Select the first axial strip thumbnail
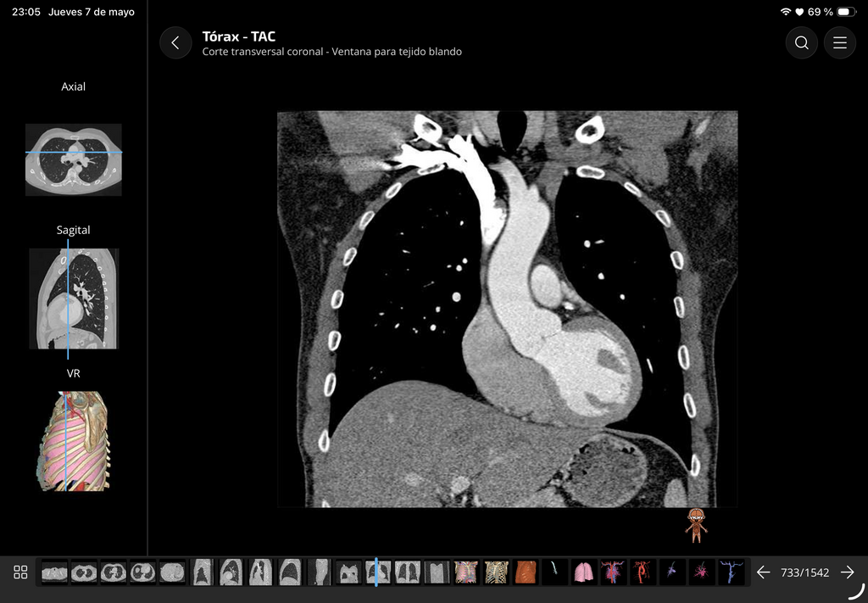Viewport: 868px width, 603px height. (x=54, y=572)
